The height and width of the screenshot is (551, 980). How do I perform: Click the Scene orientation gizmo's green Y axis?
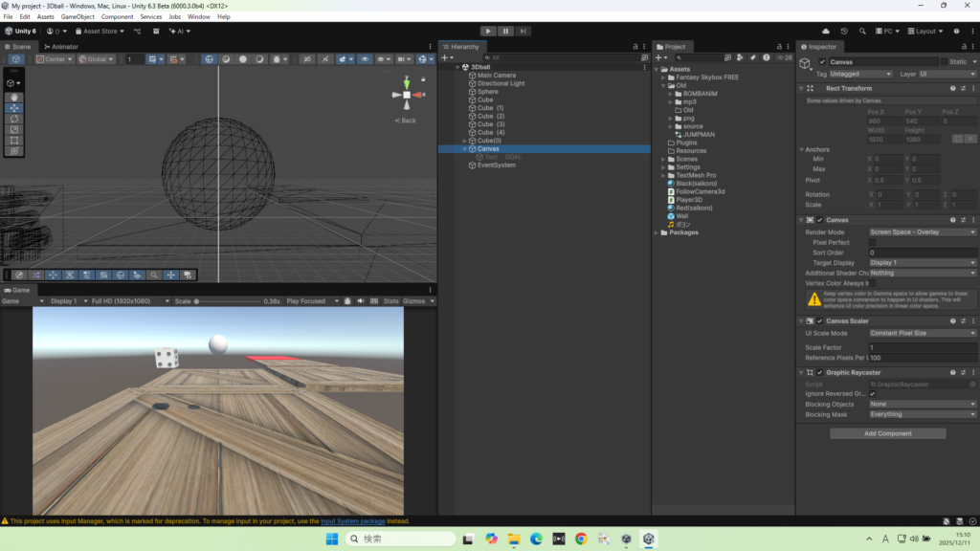coord(407,84)
